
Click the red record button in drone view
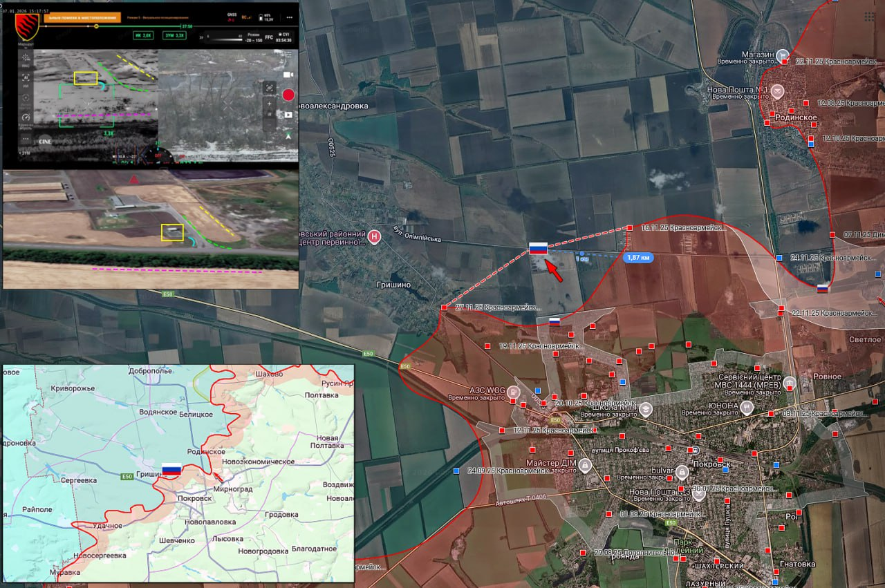point(288,95)
